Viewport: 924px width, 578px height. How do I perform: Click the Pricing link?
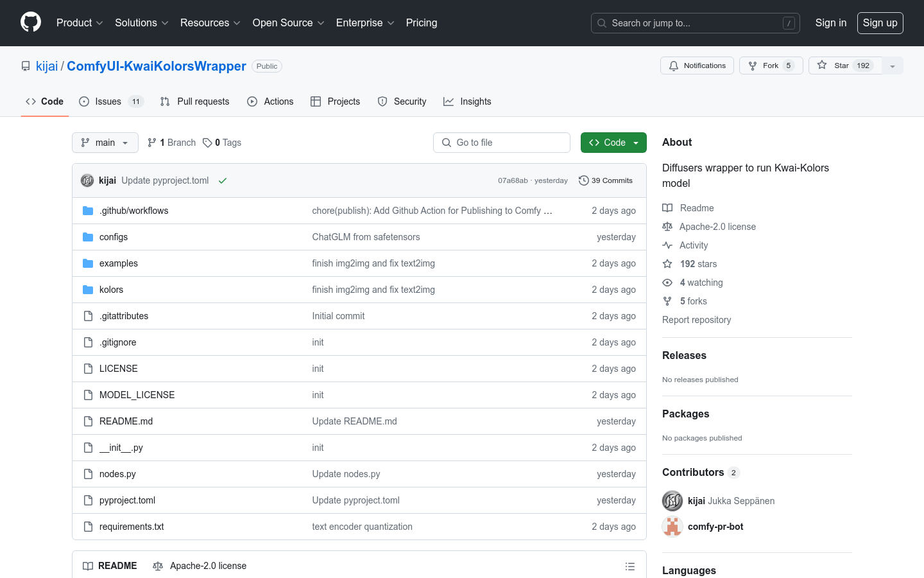pyautogui.click(x=422, y=22)
